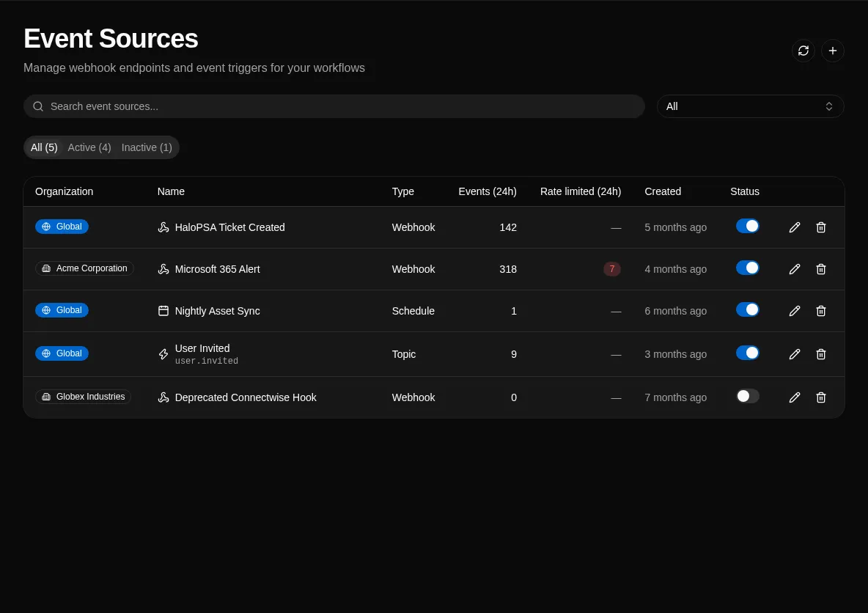Click the Globex Industries badge
This screenshot has height=613, width=868.
(83, 397)
